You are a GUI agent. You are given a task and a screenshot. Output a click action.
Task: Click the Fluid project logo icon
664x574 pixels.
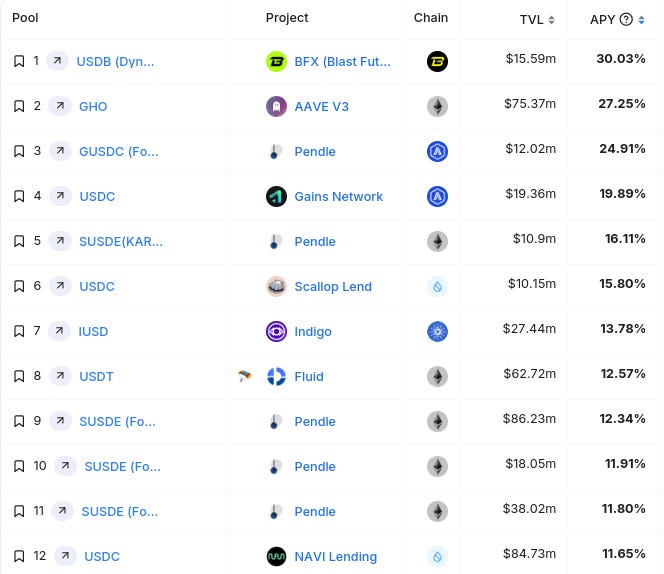click(276, 376)
